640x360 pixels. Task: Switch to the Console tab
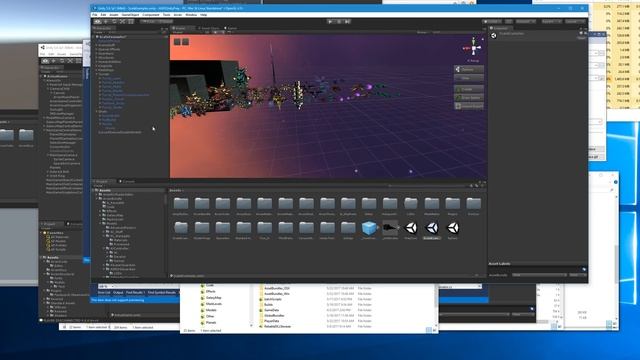[128, 181]
